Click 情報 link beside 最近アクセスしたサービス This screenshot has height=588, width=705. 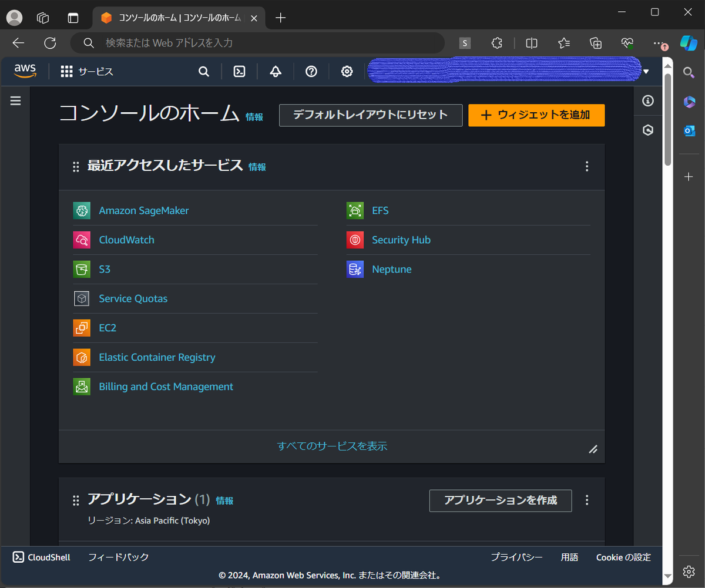coord(257,167)
